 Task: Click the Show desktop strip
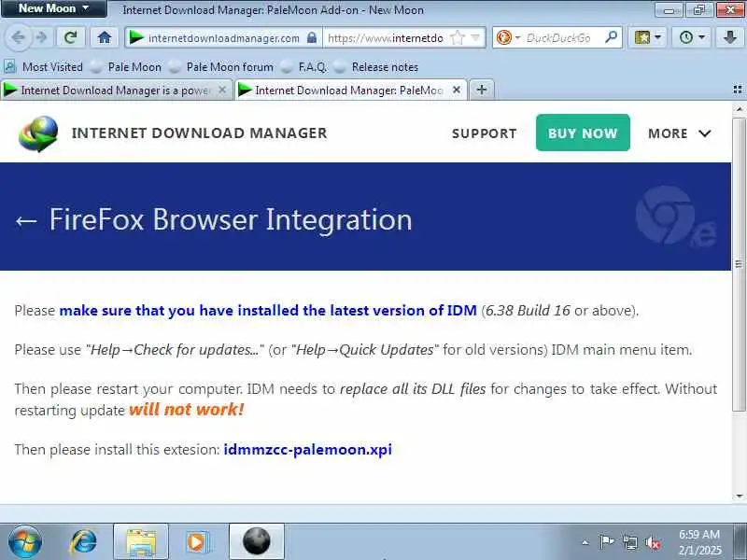[x=740, y=541]
